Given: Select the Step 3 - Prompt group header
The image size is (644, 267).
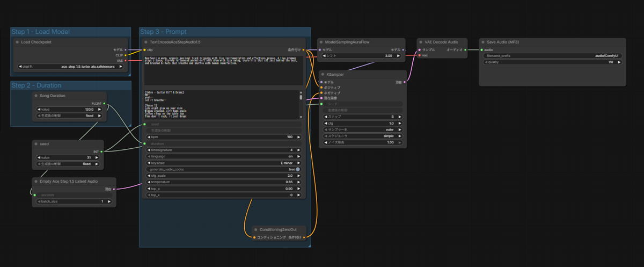Looking at the screenshot, I should pyautogui.click(x=164, y=32).
